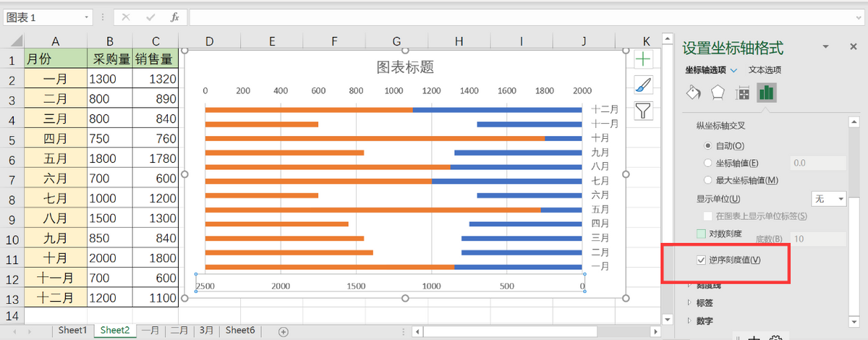Click inside the formula bar
Viewport: 868px width, 340px height.
pos(526,17)
